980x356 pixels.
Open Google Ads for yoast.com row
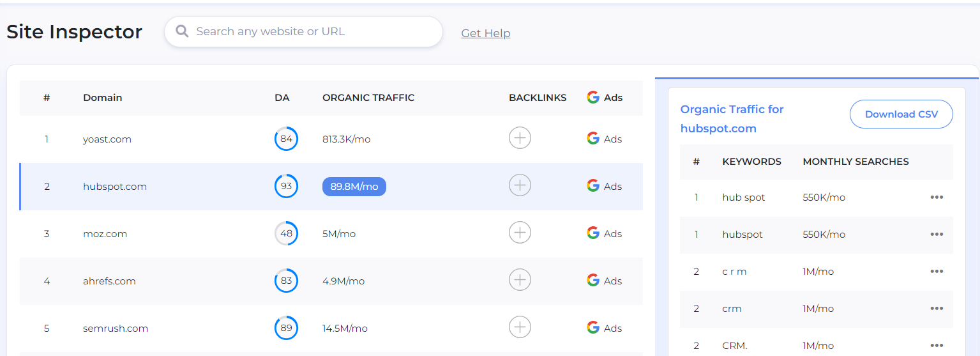604,139
